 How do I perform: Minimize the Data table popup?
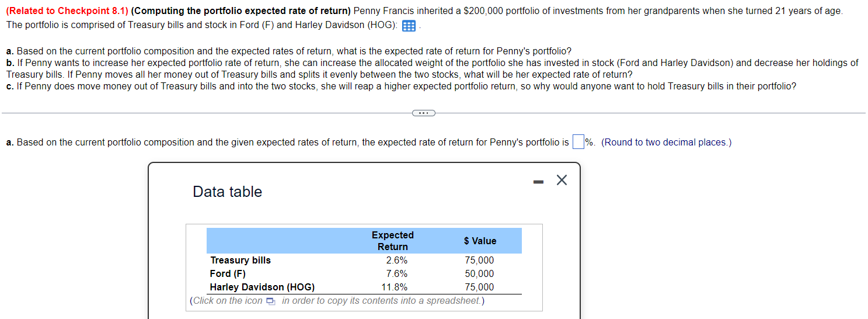click(x=539, y=181)
